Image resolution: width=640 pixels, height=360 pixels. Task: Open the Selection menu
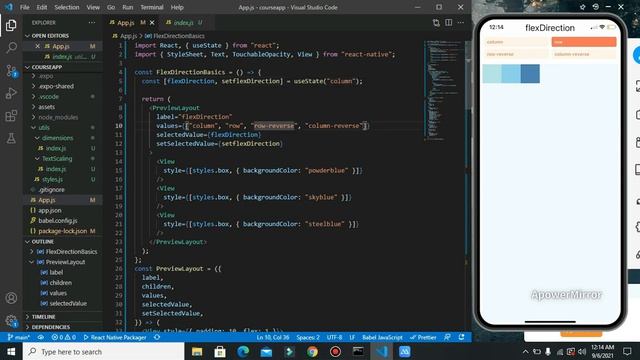pyautogui.click(x=67, y=7)
